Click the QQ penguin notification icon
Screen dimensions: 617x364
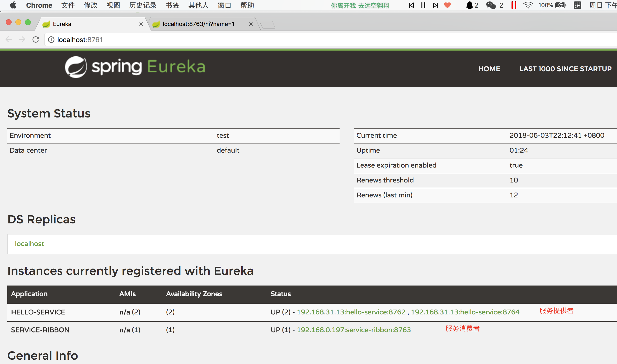tap(469, 5)
